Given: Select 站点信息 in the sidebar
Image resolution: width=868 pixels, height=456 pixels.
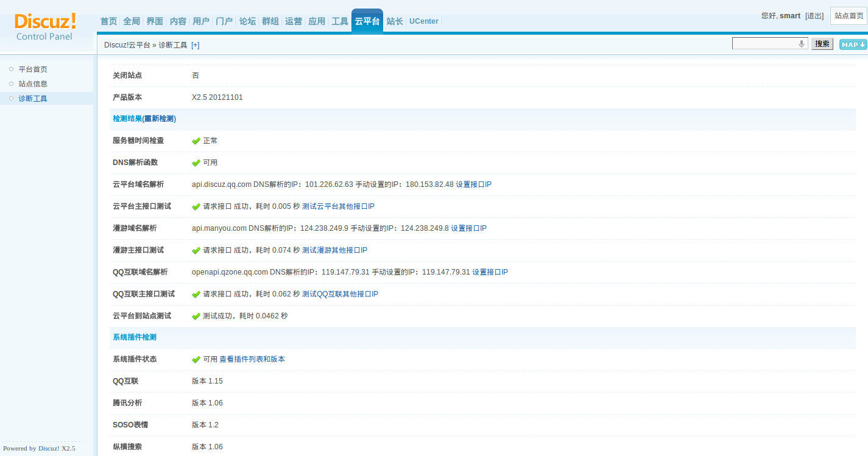Looking at the screenshot, I should tap(33, 84).
